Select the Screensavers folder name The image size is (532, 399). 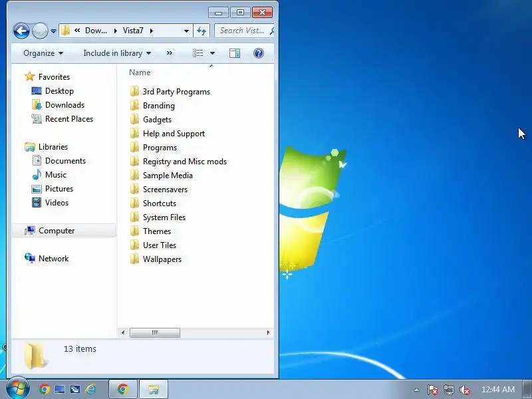tap(165, 190)
